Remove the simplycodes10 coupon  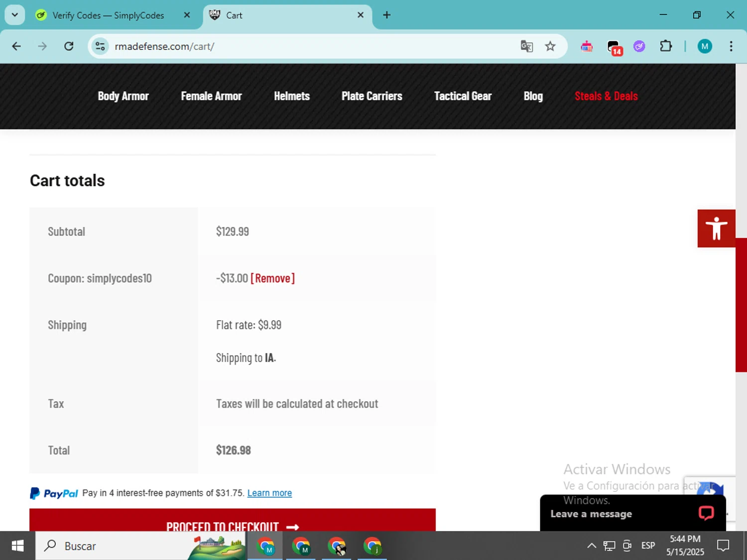(x=272, y=278)
